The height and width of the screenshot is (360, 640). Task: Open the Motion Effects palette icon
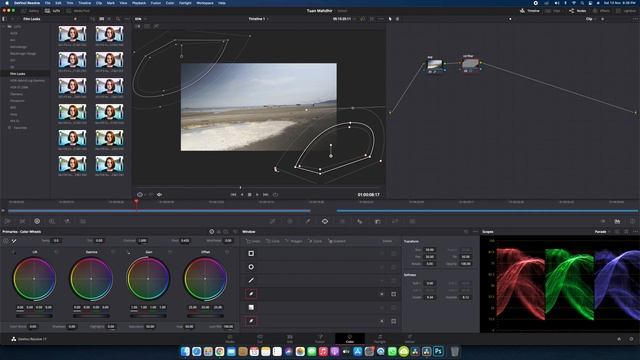coord(83,221)
